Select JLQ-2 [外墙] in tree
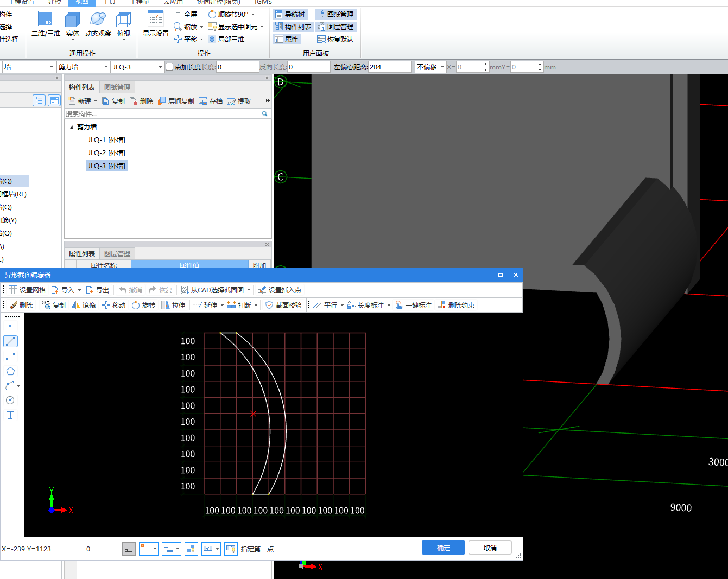The image size is (728, 579). (106, 153)
